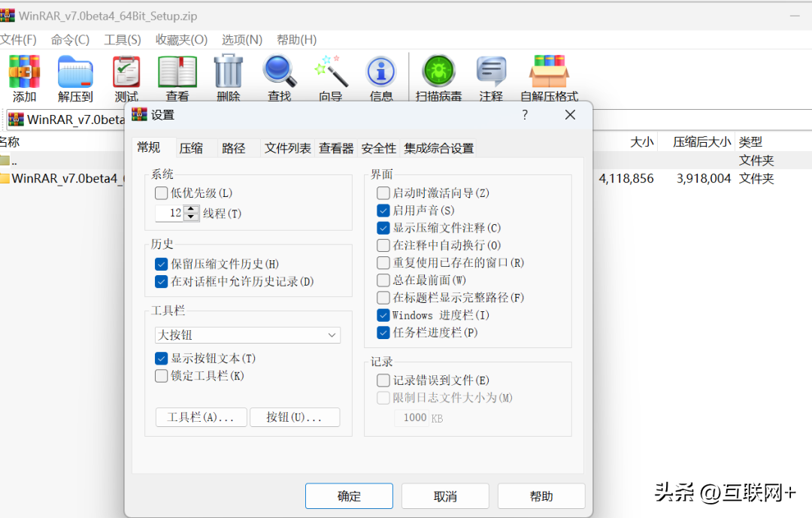Decrease the 线程 thread count with down arrow
Viewport: 812px width, 518px height.
[191, 217]
